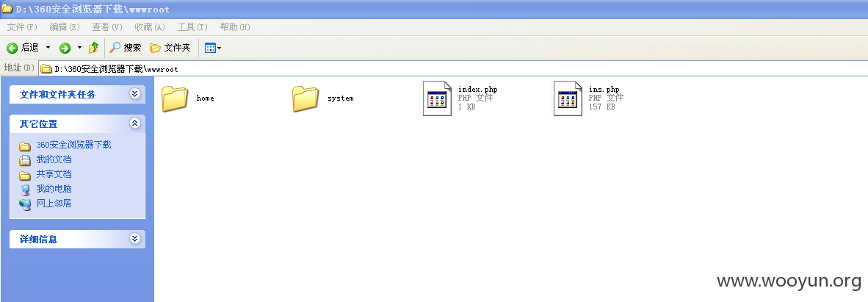This screenshot has height=302, width=868.
Task: Select the ins.php file icon
Action: 568,98
